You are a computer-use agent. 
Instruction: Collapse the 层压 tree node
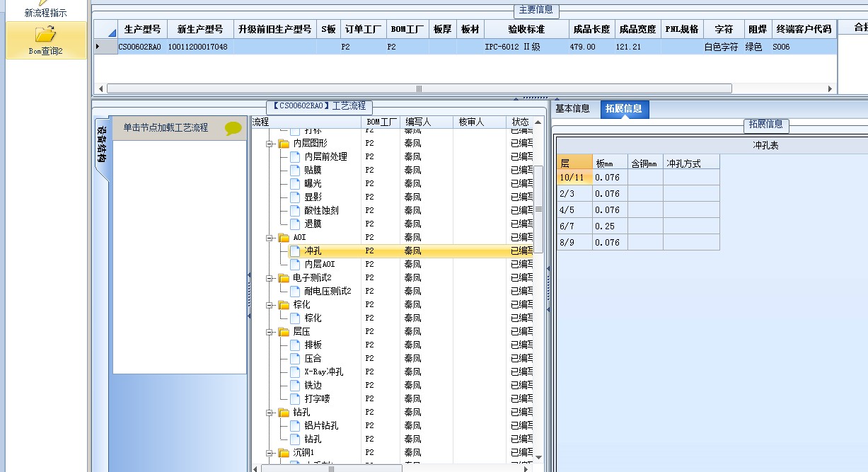(270, 331)
